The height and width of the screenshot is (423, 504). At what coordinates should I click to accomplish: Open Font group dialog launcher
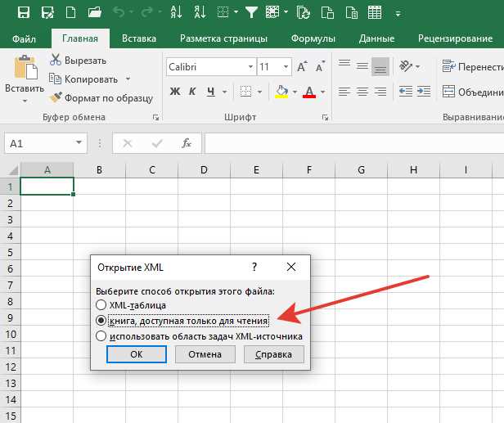tap(325, 118)
